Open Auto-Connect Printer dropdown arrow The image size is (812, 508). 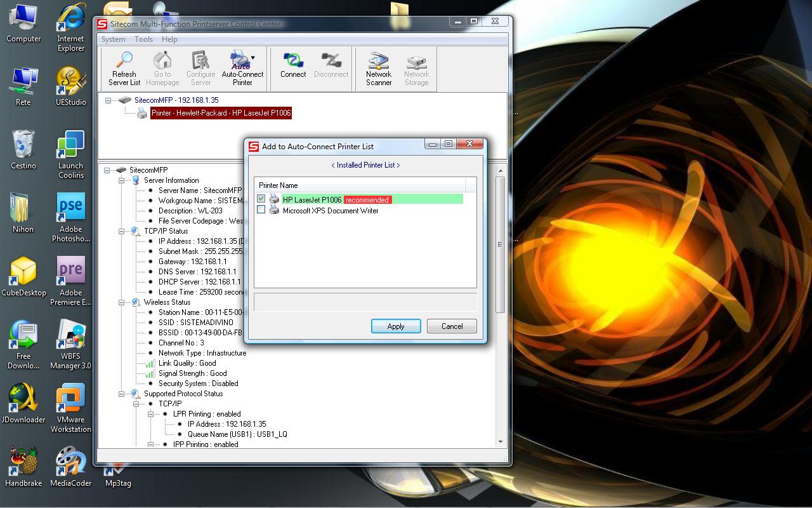252,58
